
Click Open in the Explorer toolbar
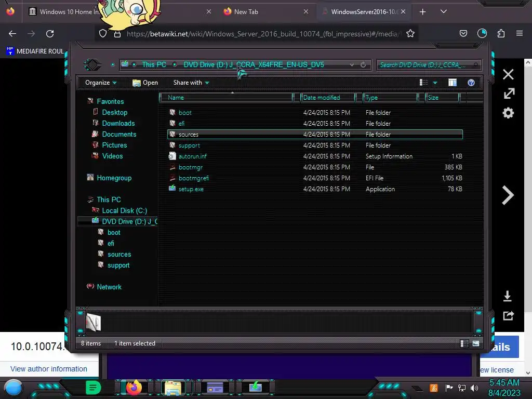pos(145,83)
